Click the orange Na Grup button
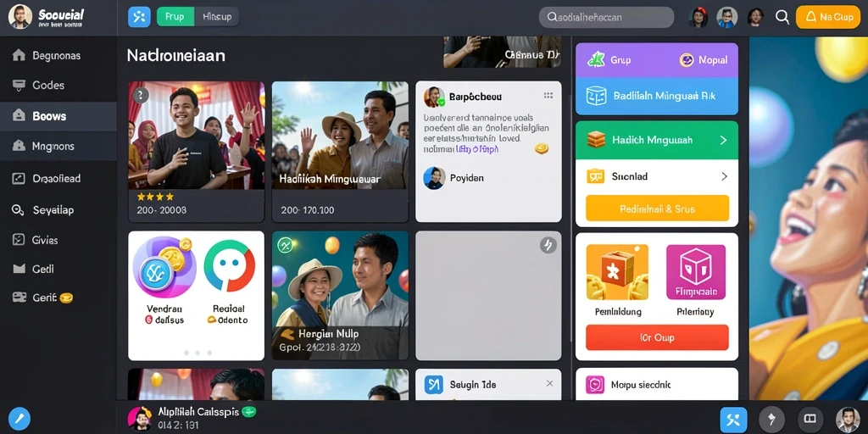 [x=828, y=17]
